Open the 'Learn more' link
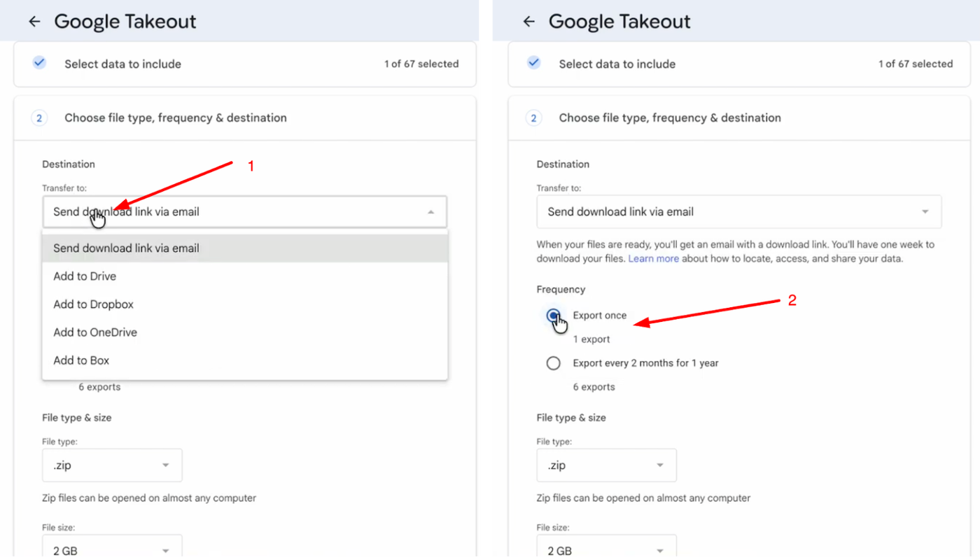The width and height of the screenshot is (980, 557). (x=653, y=259)
